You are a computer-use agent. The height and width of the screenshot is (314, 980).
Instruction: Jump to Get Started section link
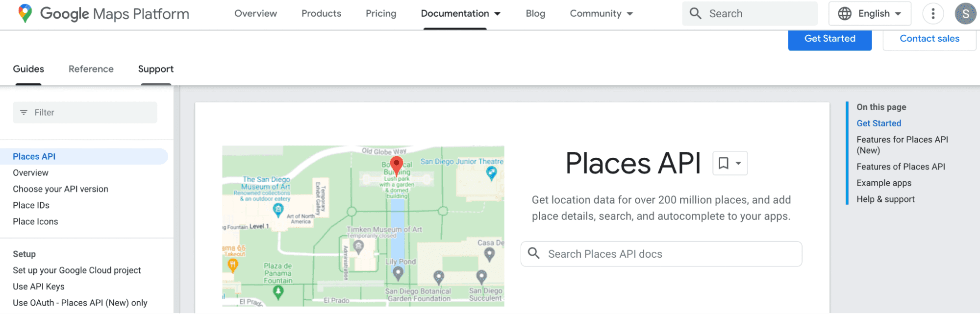[879, 123]
